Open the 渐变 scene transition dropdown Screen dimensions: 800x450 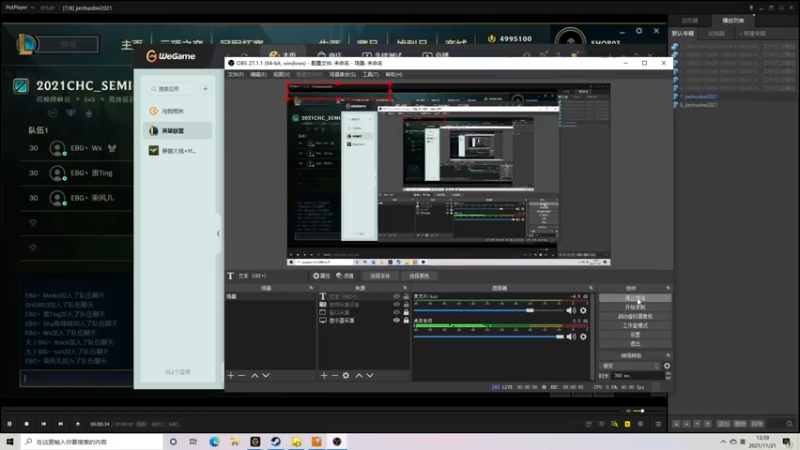click(631, 366)
